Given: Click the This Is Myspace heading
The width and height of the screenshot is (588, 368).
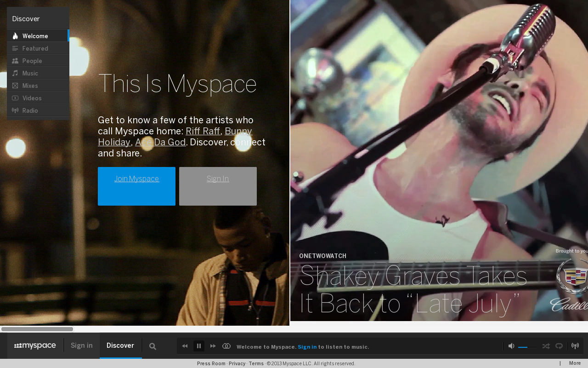Looking at the screenshot, I should click(177, 84).
